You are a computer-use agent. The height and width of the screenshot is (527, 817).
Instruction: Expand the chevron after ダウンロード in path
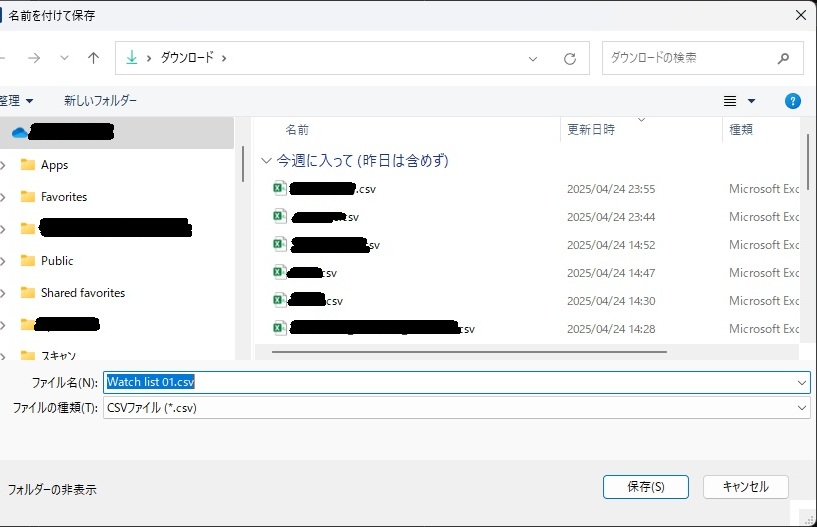coord(224,58)
